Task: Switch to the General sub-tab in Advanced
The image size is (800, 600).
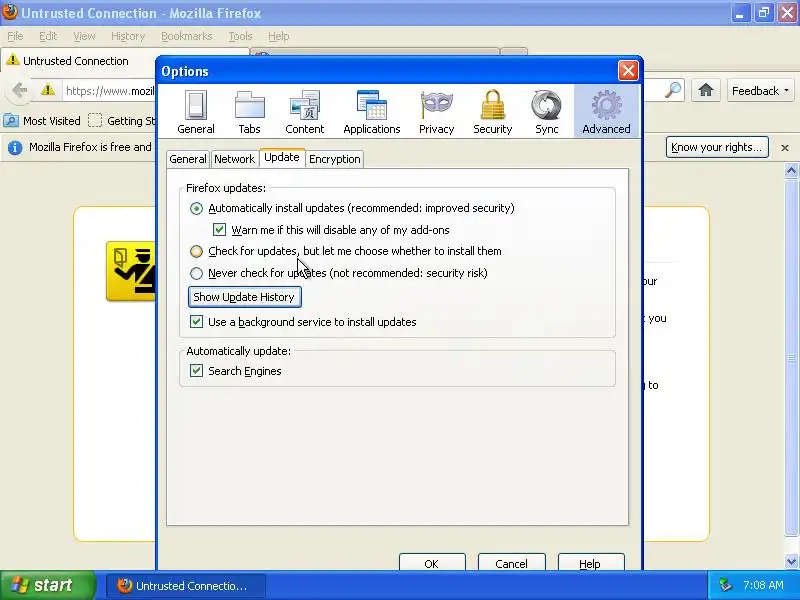Action: point(188,159)
